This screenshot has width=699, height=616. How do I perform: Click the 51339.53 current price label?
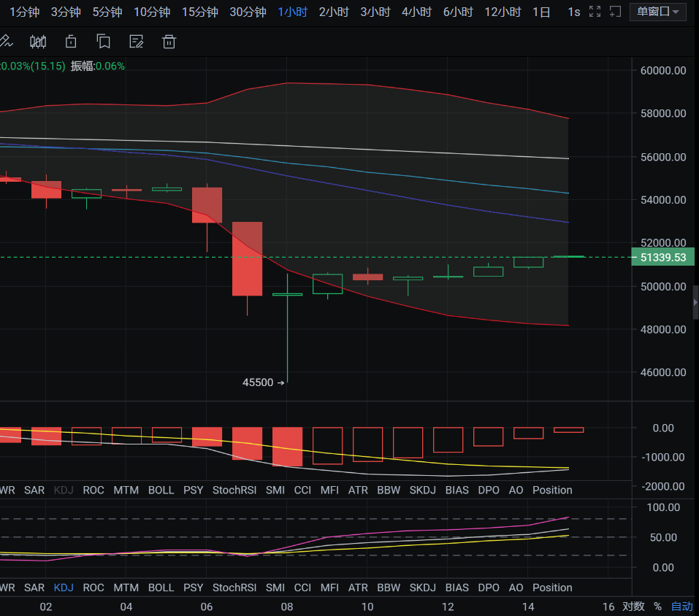point(663,257)
